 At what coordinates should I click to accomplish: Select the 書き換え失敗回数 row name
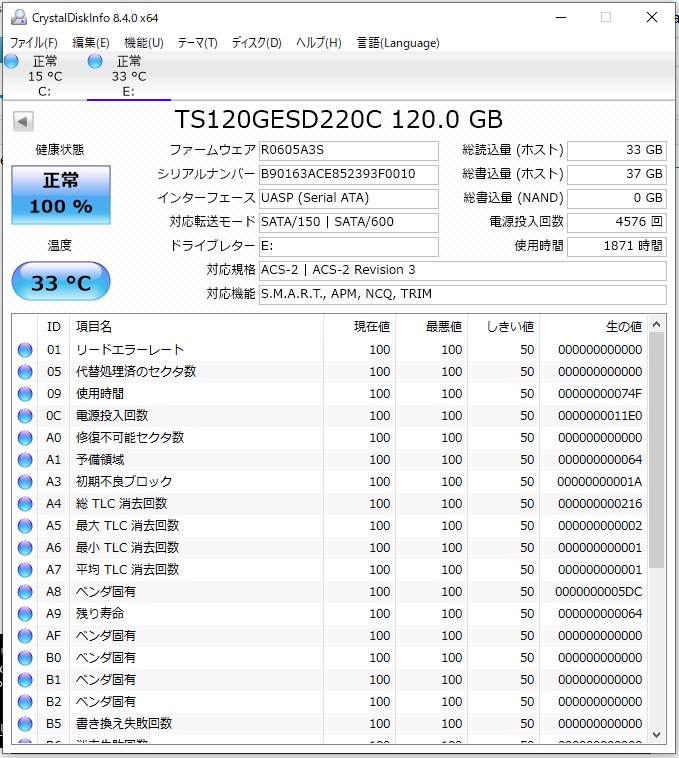tap(124, 724)
